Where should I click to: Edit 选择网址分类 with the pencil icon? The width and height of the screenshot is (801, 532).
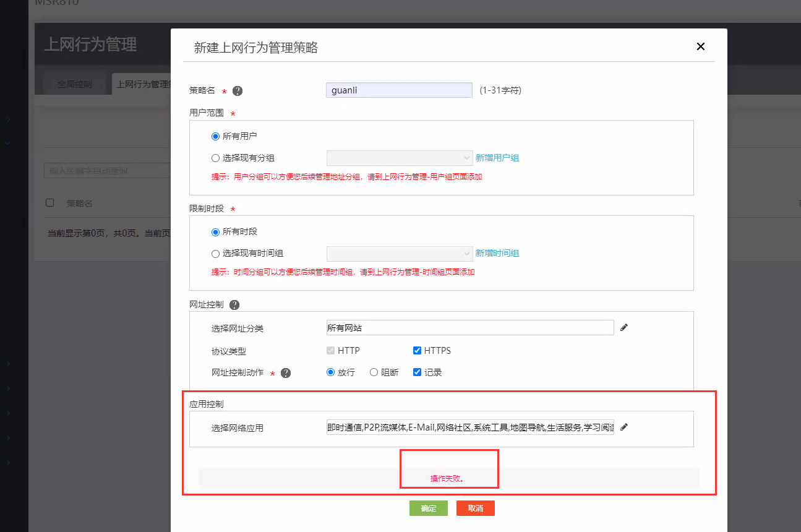624,327
